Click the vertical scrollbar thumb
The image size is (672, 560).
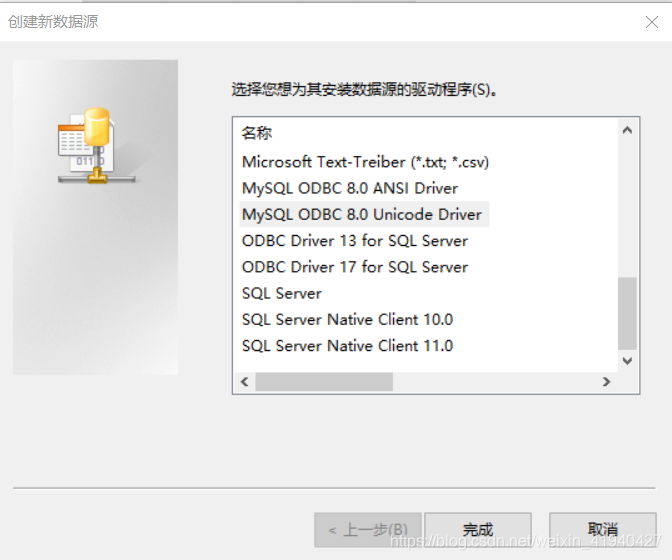click(x=627, y=314)
